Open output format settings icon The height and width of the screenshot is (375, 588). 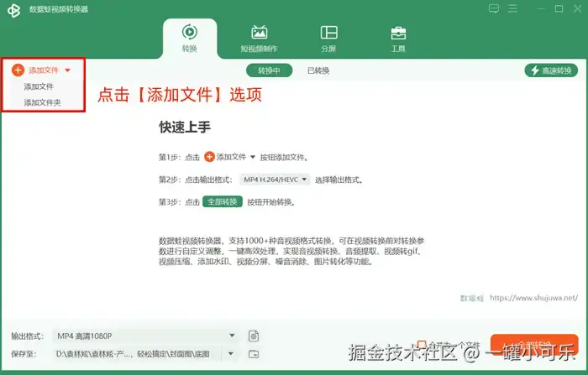[x=254, y=336]
